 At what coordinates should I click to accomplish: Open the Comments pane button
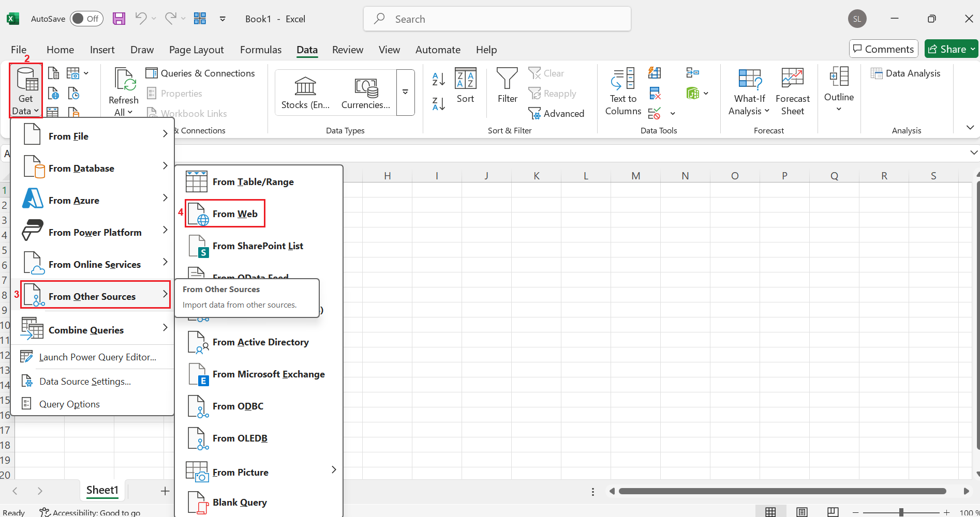[x=883, y=49]
